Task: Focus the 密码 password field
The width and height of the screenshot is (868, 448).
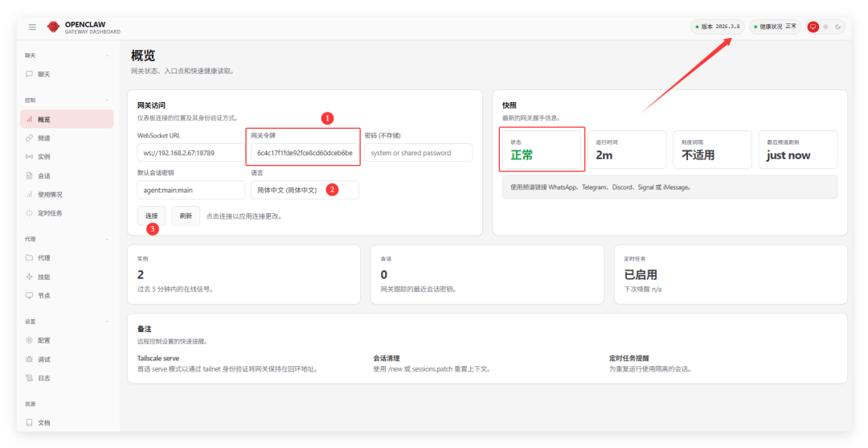Action: pos(419,152)
